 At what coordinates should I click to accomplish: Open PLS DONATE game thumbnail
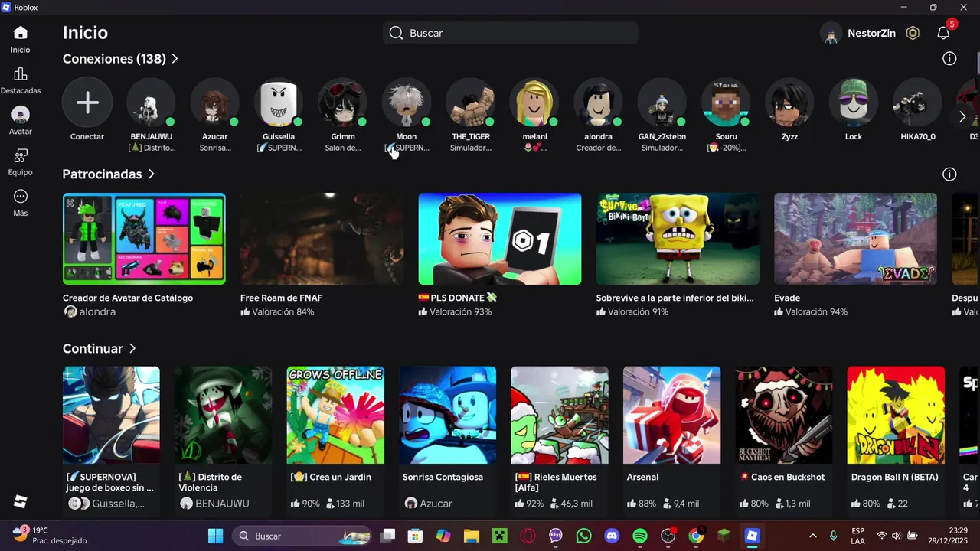[500, 239]
